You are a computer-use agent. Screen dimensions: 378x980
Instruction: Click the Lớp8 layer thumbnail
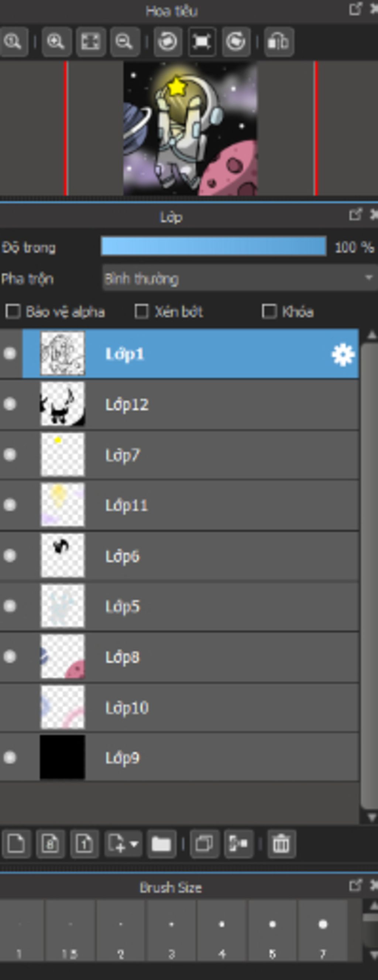coord(62,656)
